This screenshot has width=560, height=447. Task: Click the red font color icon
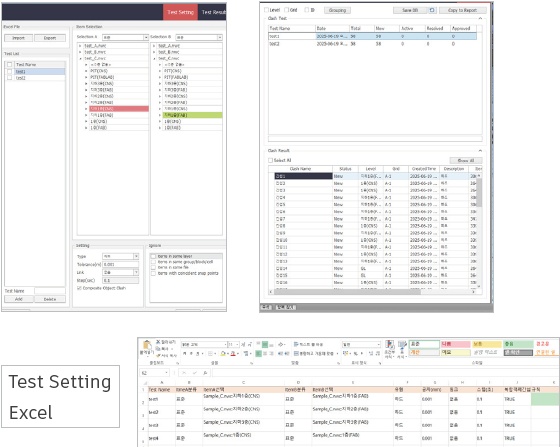point(233,353)
